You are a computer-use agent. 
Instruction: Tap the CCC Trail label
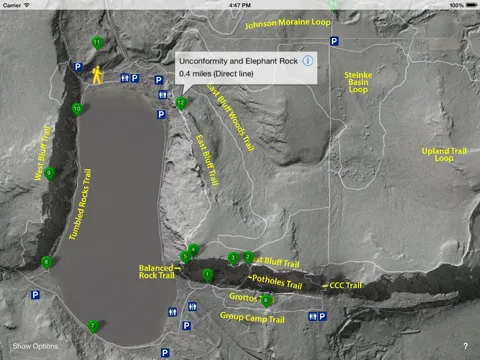click(346, 285)
